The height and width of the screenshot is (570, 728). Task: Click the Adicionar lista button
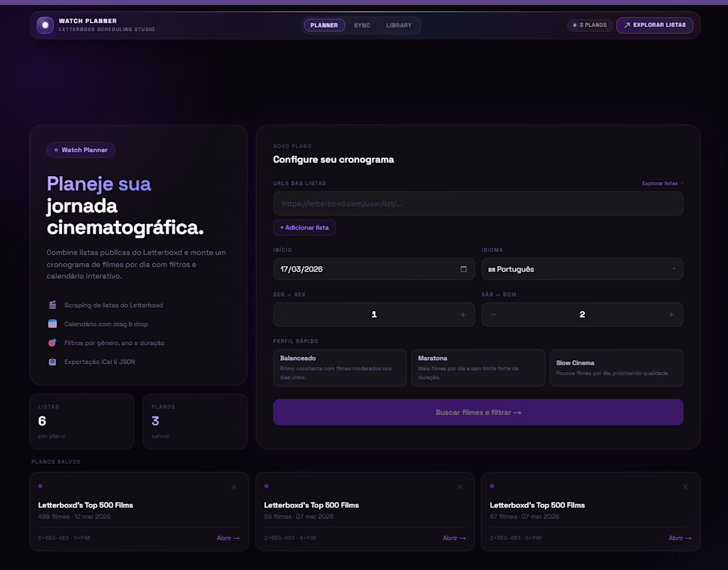tap(304, 228)
